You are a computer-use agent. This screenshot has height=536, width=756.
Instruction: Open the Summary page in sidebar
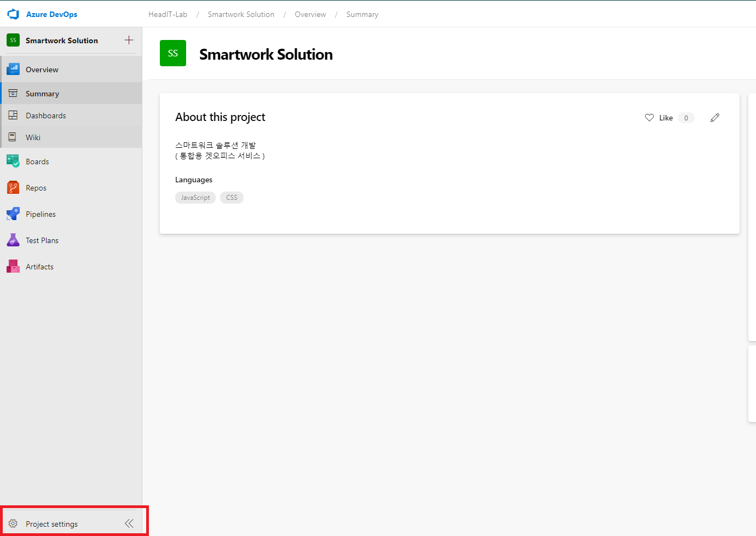tap(43, 94)
